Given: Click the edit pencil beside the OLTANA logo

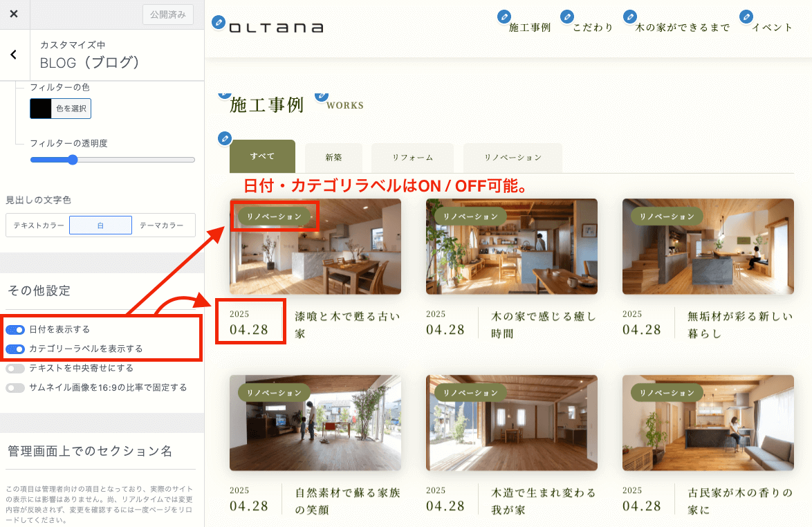Looking at the screenshot, I should click(x=219, y=22).
